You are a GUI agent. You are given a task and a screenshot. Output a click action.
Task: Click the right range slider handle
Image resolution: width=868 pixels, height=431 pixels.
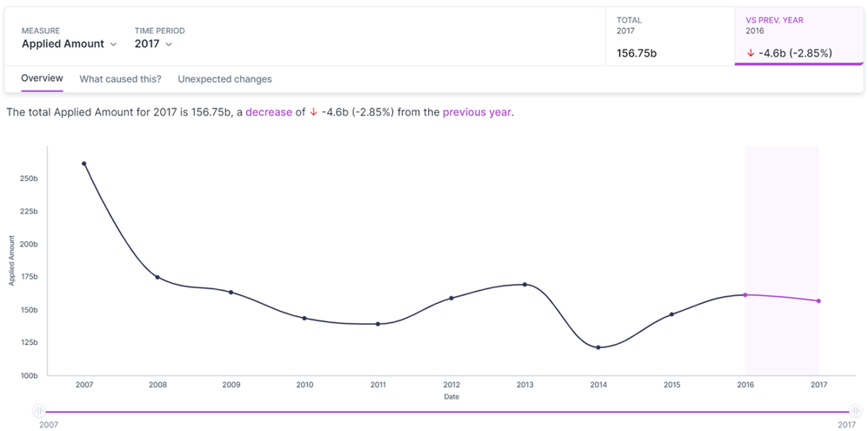tap(853, 411)
